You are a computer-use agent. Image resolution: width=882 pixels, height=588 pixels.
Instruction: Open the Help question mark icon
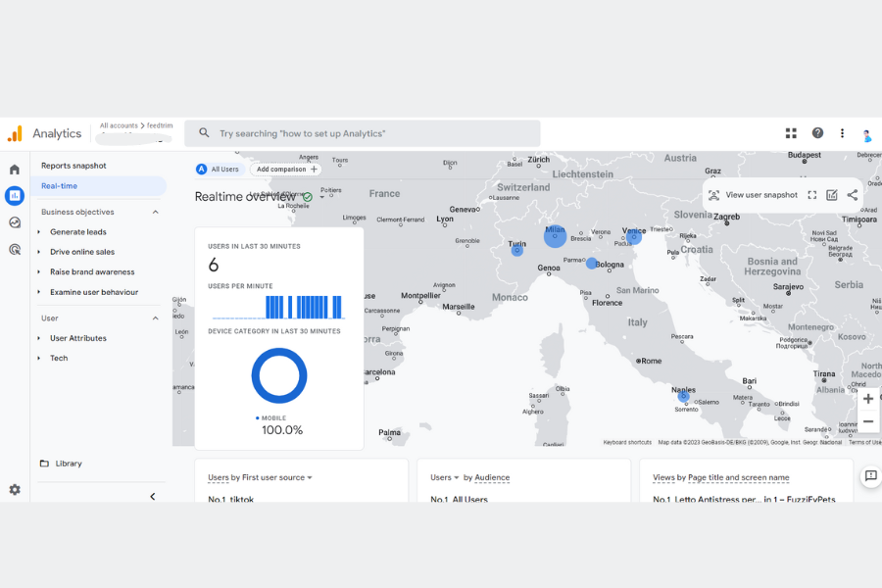[x=817, y=133]
